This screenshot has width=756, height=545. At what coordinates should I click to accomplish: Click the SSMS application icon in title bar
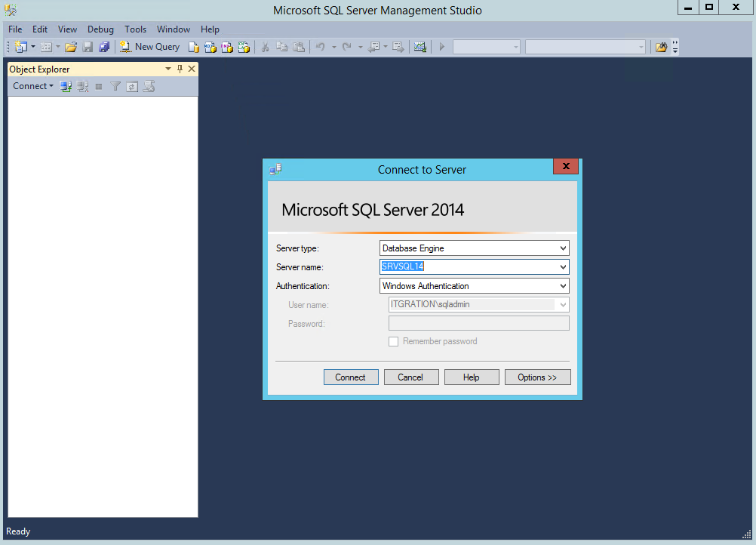coord(11,10)
